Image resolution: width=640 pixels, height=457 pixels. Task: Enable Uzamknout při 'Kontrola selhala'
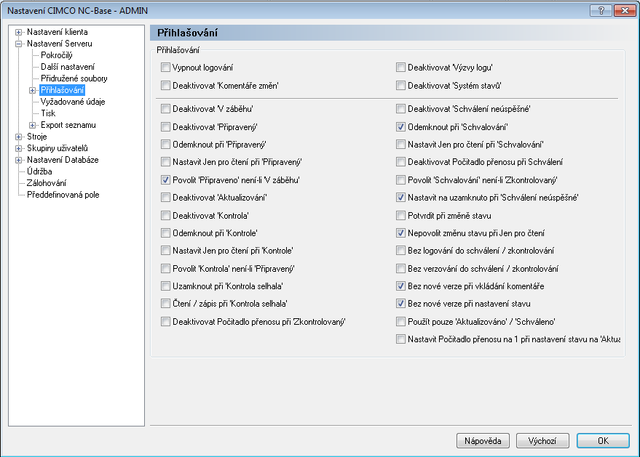[165, 286]
